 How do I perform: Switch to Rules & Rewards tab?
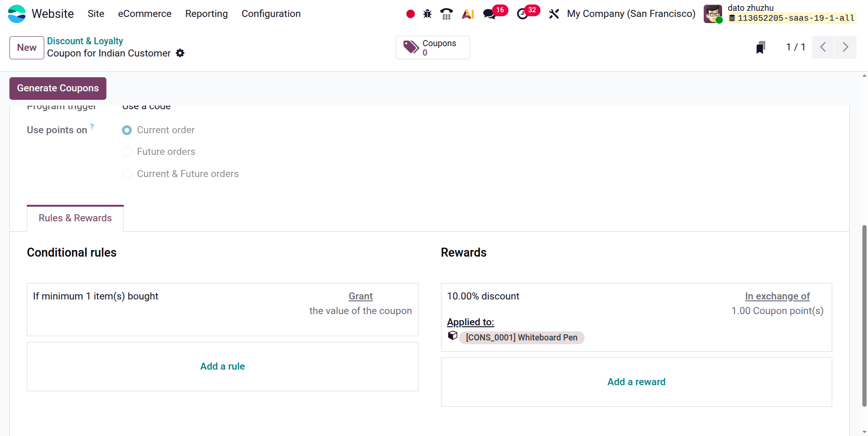pos(75,218)
